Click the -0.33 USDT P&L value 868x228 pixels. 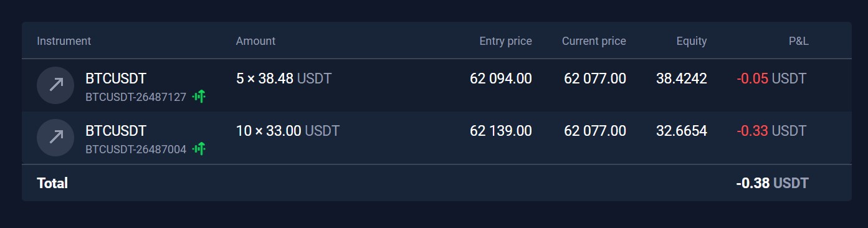point(771,131)
